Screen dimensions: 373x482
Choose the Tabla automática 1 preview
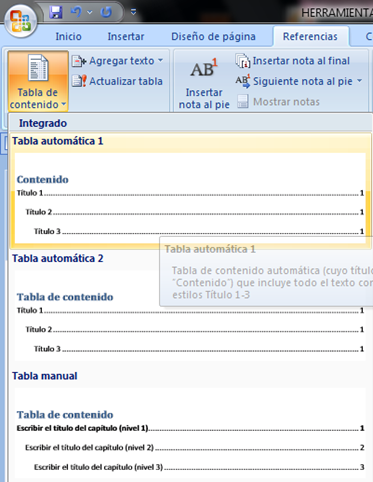pyautogui.click(x=190, y=198)
